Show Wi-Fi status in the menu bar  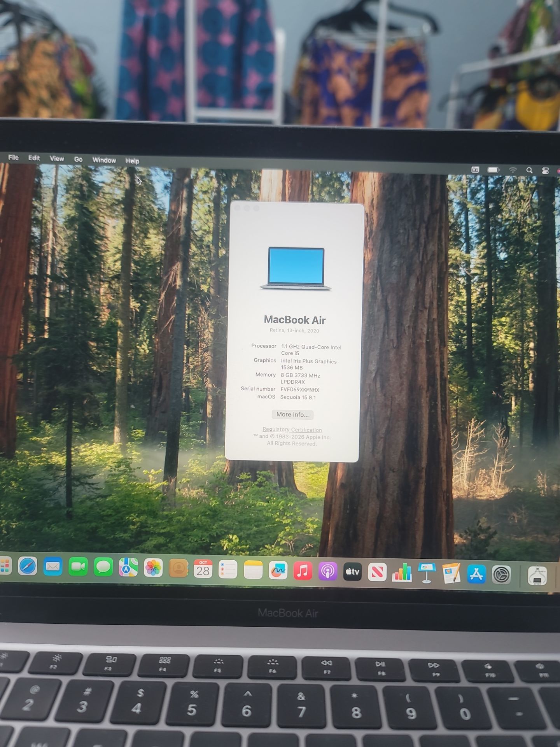[x=513, y=170]
